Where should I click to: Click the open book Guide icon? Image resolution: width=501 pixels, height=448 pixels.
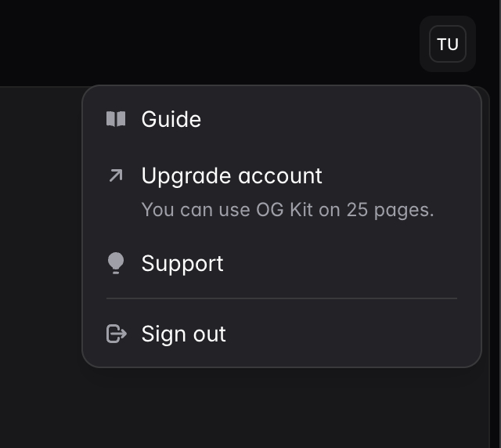pos(116,119)
